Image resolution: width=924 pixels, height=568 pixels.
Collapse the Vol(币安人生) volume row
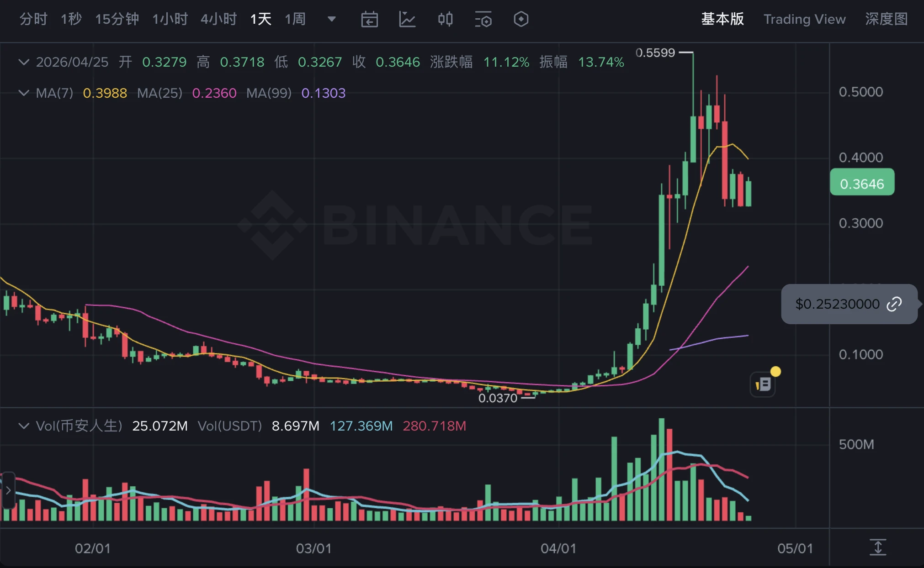tap(24, 426)
